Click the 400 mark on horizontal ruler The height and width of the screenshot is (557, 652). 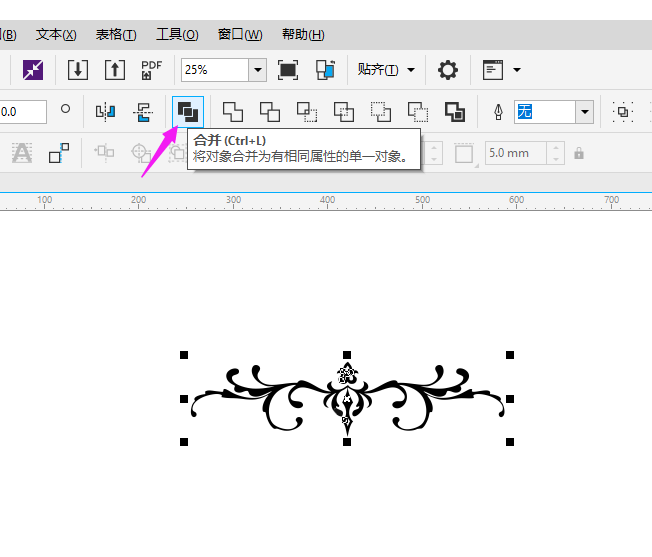[x=327, y=200]
